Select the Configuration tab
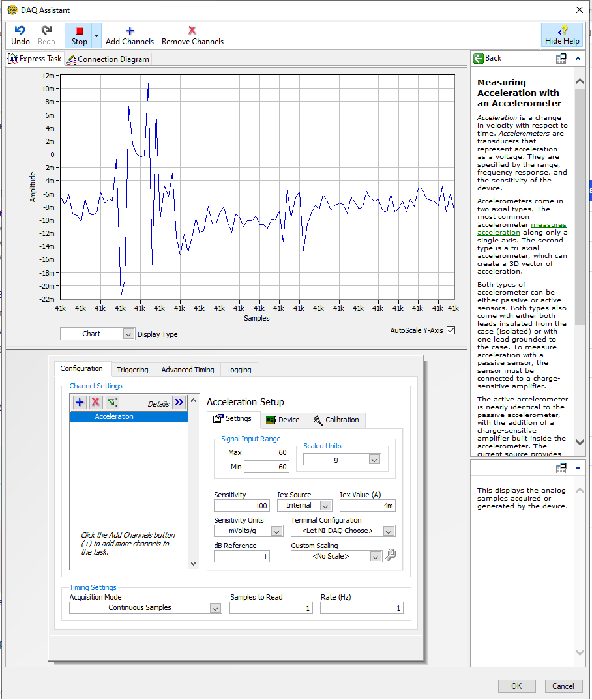Image resolution: width=592 pixels, height=700 pixels. [81, 368]
